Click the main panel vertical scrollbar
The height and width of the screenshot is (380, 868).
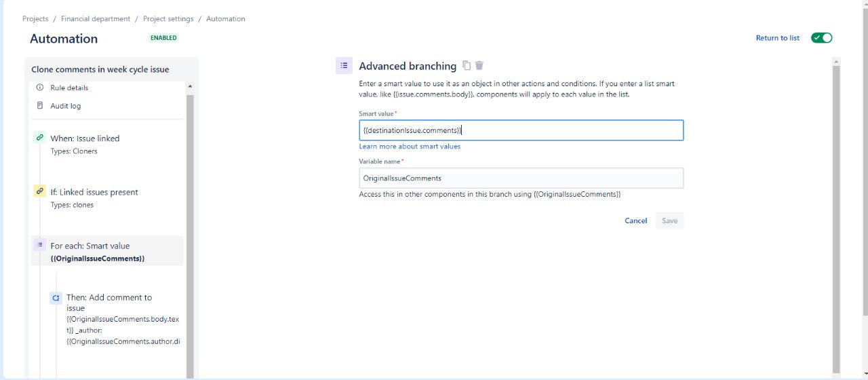[836, 218]
